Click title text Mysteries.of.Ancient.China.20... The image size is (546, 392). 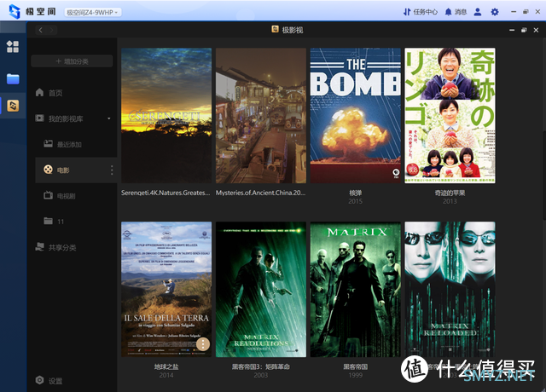point(261,193)
